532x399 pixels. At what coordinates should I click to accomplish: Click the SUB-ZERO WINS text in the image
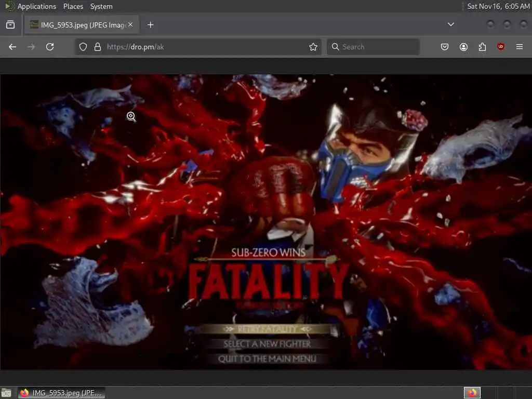pyautogui.click(x=269, y=252)
